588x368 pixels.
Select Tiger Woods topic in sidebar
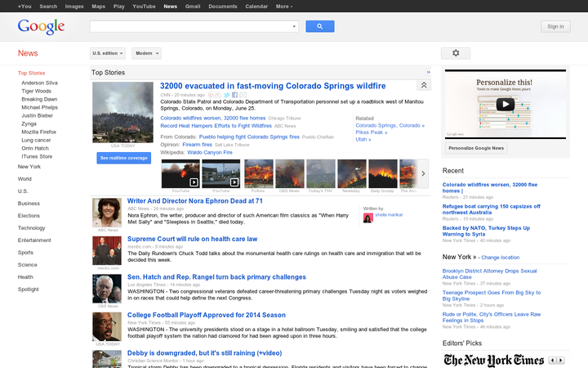pyautogui.click(x=36, y=91)
